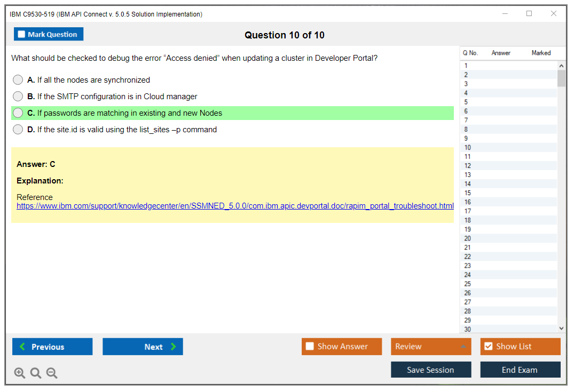Click the zoom out magnifier icon

pyautogui.click(x=52, y=373)
